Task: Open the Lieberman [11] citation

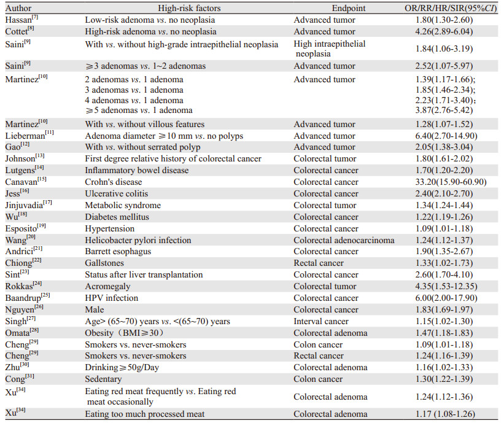Action: coord(48,133)
